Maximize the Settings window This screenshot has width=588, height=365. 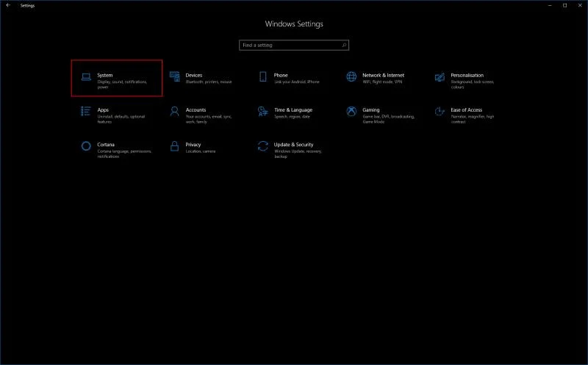[564, 5]
